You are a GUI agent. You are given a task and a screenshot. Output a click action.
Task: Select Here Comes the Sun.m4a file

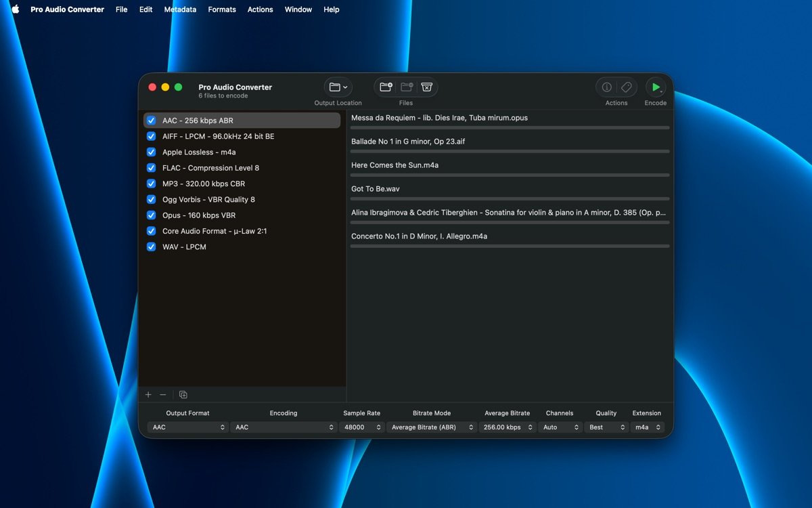(x=510, y=168)
